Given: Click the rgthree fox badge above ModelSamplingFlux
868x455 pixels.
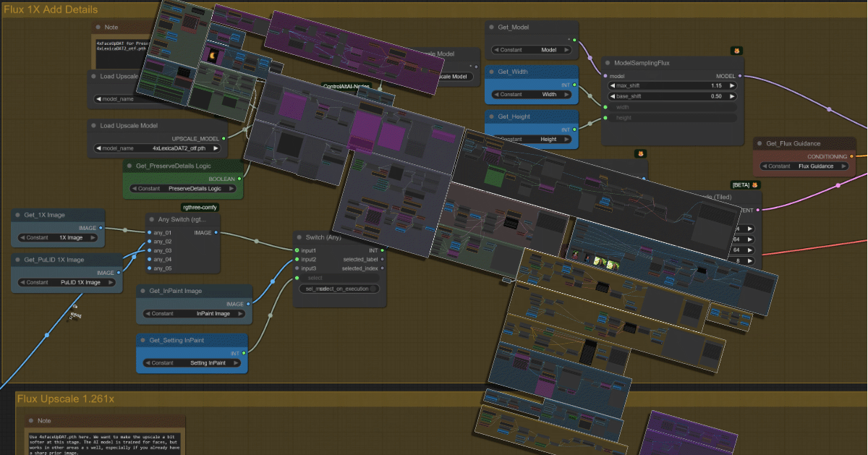Looking at the screenshot, I should (x=737, y=51).
